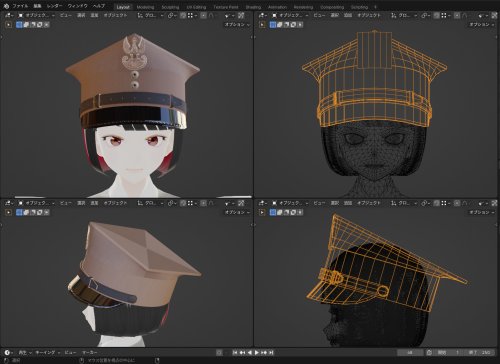This screenshot has width=500, height=364.
Task: Open オプション dropdown in side wireframe viewport
Action: point(482,212)
